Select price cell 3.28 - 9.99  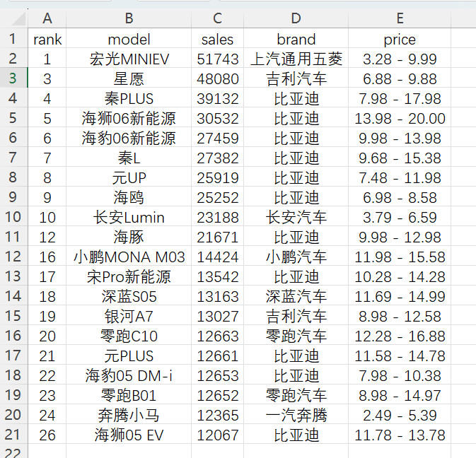coord(400,58)
